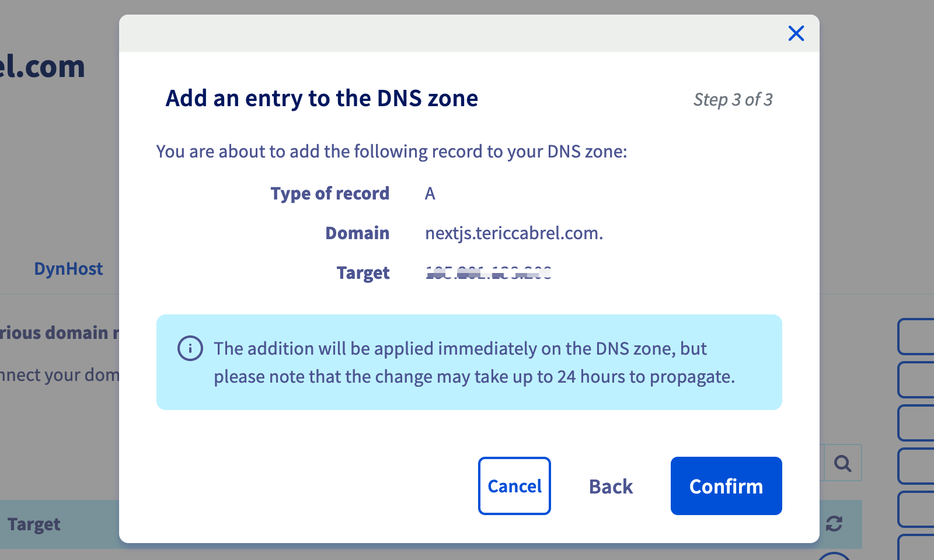934x560 pixels.
Task: Click the info circle icon in banner
Action: pos(190,348)
